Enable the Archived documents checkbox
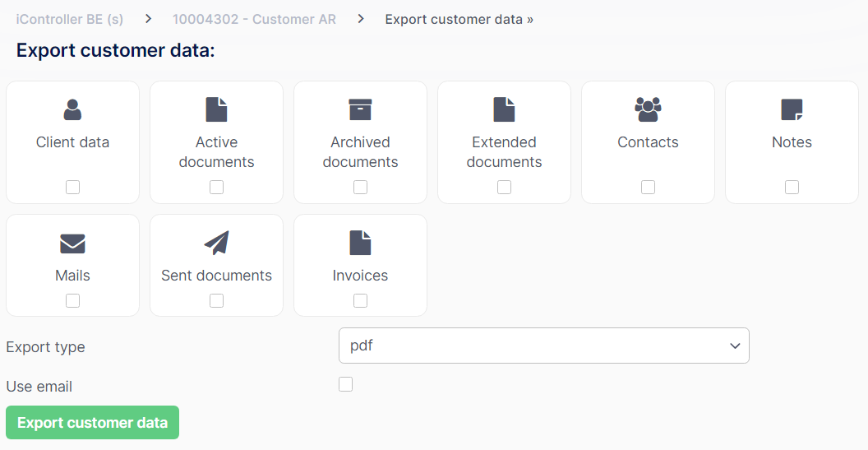868x450 pixels. click(360, 188)
